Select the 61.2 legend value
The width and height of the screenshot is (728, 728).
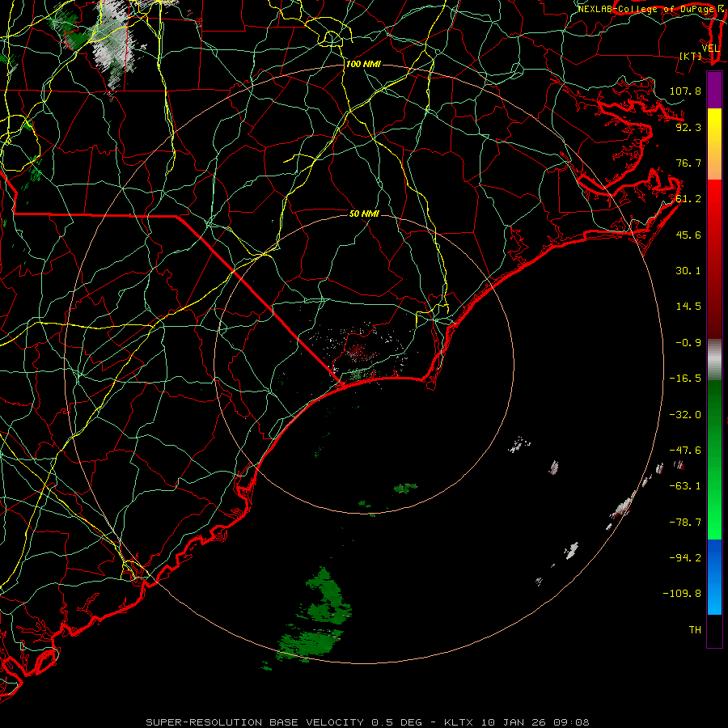[688, 199]
